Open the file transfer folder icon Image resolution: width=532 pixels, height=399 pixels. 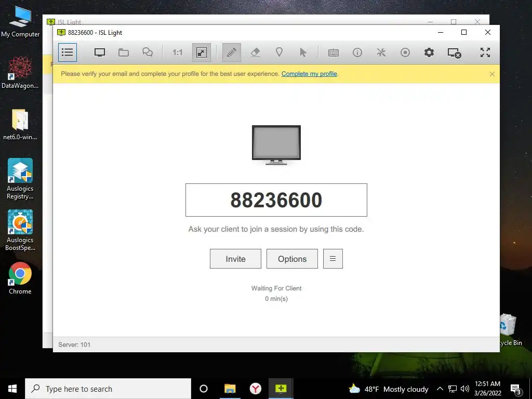[x=124, y=52]
